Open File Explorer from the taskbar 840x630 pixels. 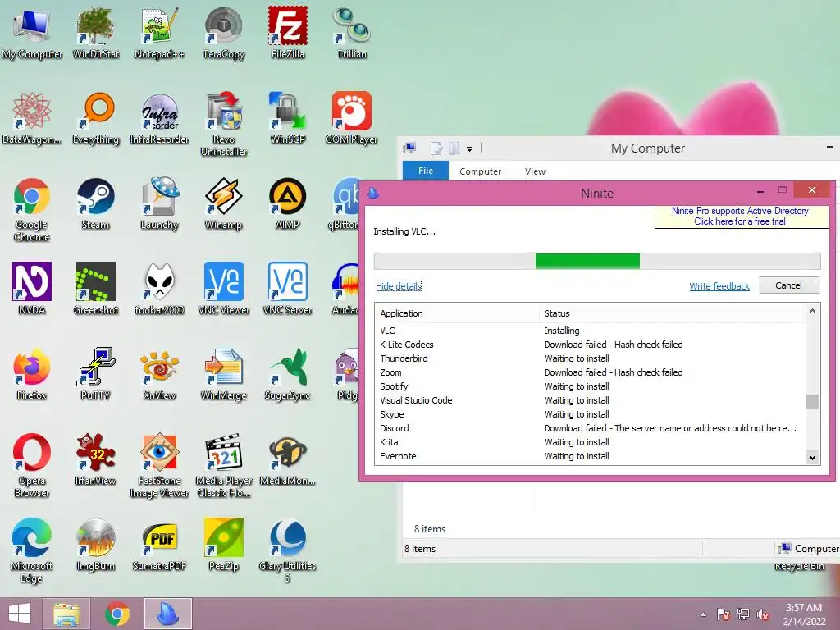click(x=66, y=614)
